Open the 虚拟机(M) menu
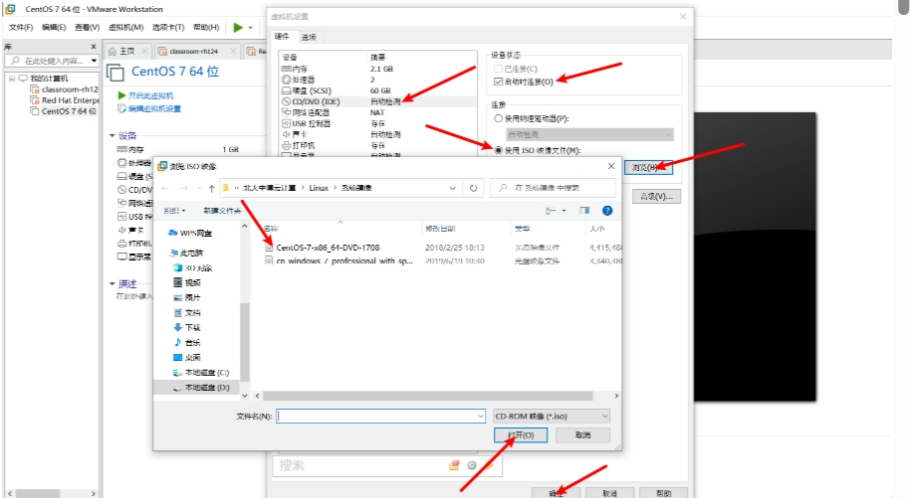910x498 pixels. (126, 27)
